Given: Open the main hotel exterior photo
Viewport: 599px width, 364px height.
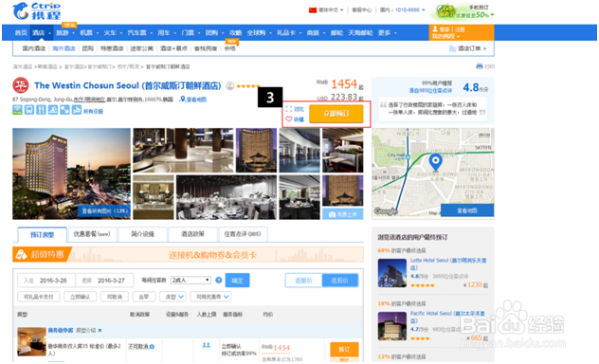Looking at the screenshot, I should point(71,173).
